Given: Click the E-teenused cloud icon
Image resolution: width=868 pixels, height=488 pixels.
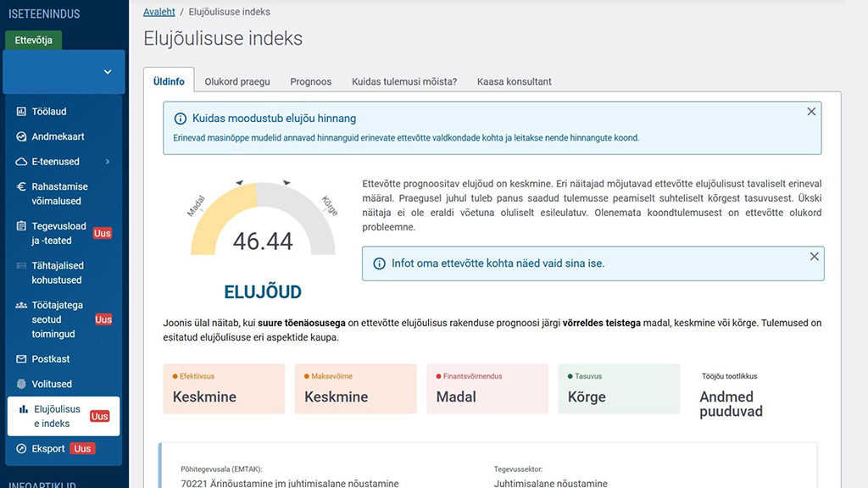Looking at the screenshot, I should (22, 162).
